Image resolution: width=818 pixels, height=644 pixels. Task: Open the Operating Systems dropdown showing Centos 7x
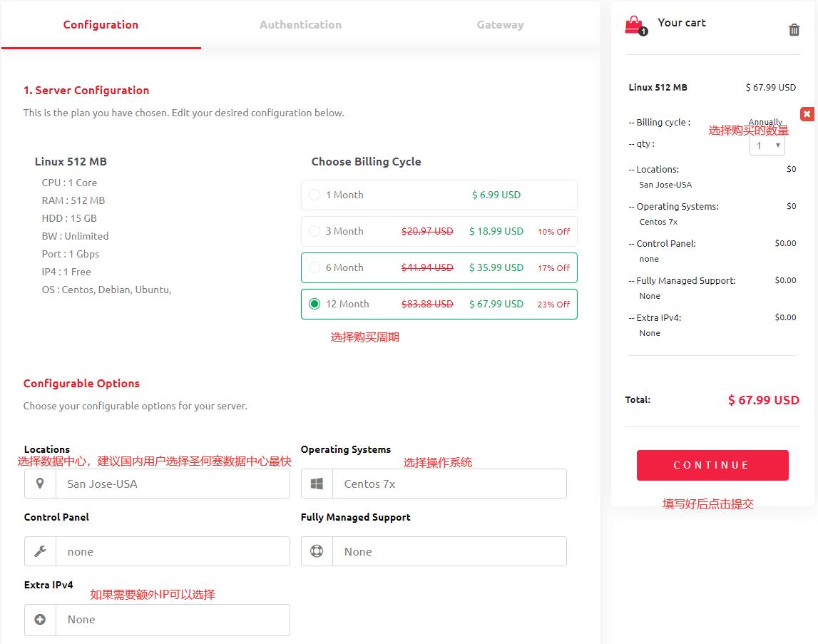click(x=434, y=484)
